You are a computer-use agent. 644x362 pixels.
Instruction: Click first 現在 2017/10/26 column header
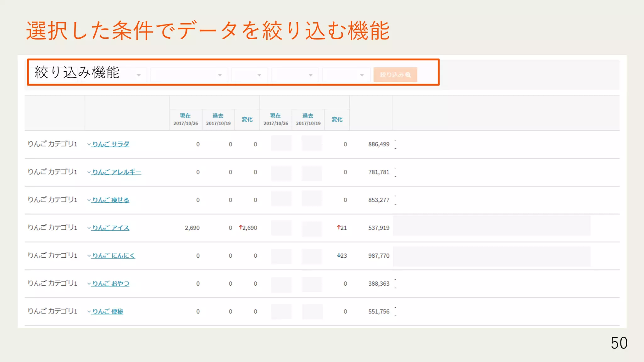click(x=186, y=119)
